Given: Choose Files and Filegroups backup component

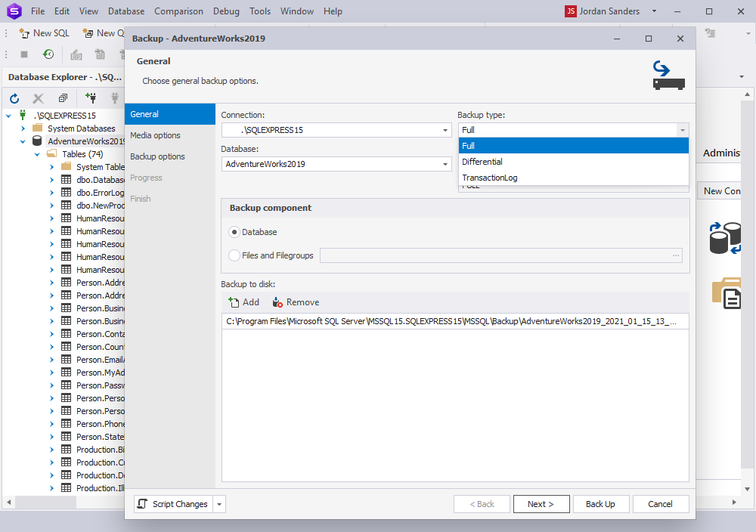Looking at the screenshot, I should tap(234, 255).
